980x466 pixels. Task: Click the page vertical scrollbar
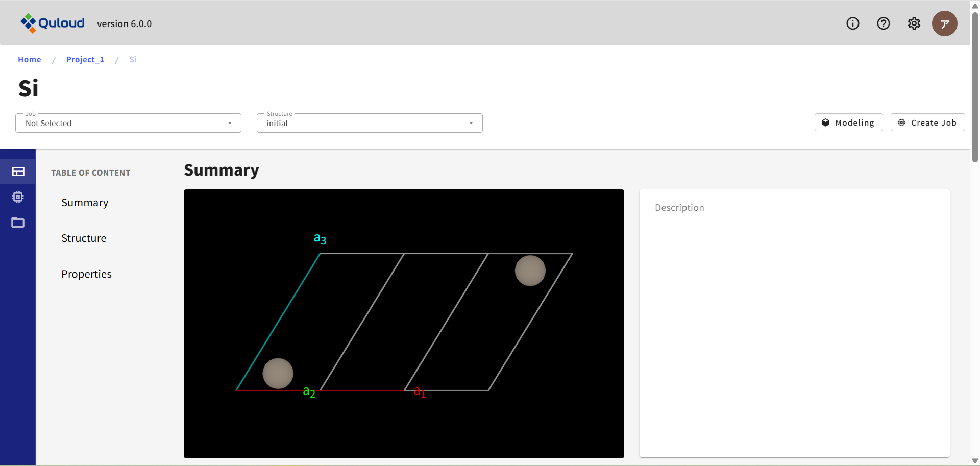tap(975, 87)
